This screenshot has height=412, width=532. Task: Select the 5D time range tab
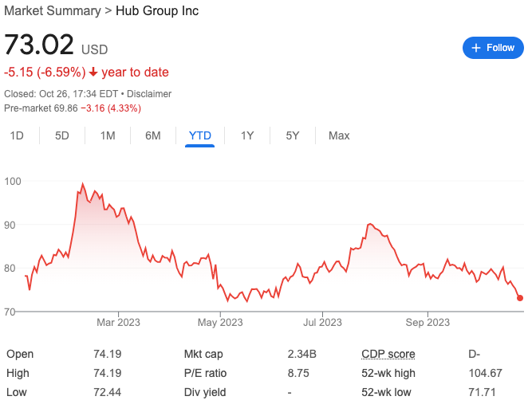(62, 135)
